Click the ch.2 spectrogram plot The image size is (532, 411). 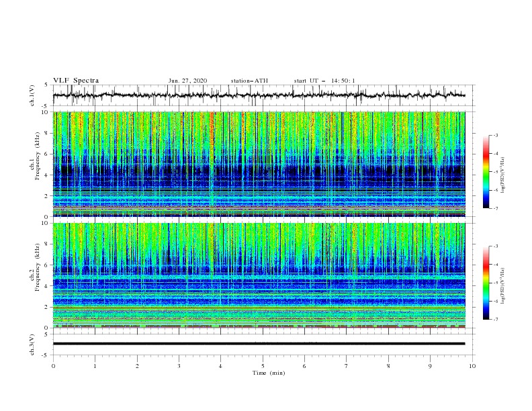(259, 275)
